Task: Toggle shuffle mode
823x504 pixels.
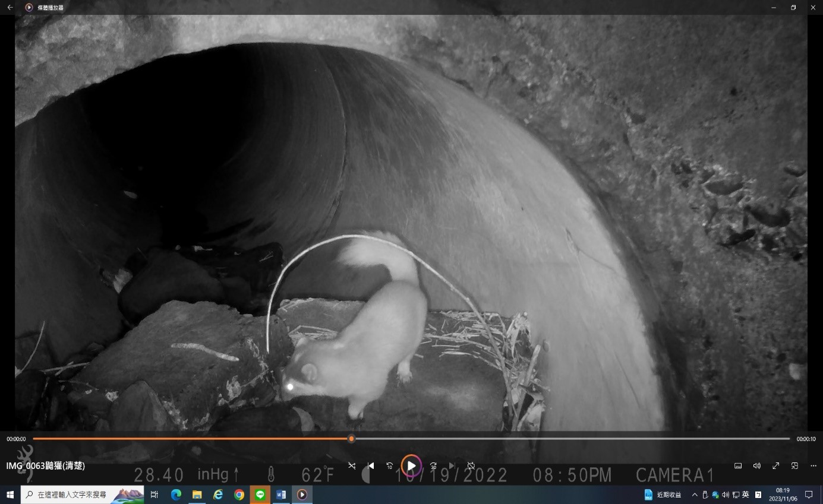Action: (352, 466)
